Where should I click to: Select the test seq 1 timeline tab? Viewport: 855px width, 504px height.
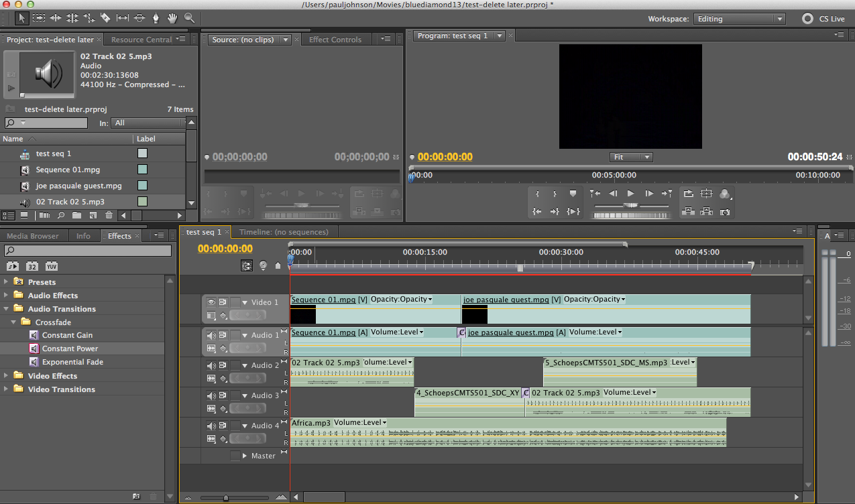point(203,232)
